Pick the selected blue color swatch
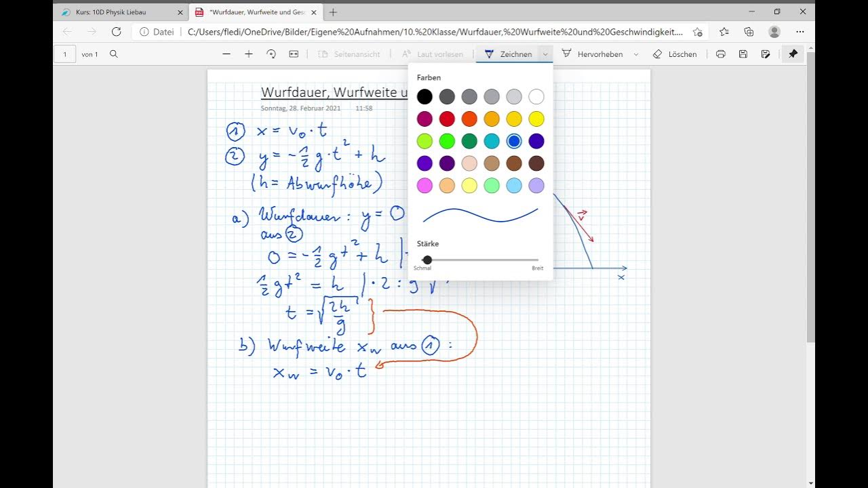Viewport: 868px width, 488px height. (x=514, y=141)
